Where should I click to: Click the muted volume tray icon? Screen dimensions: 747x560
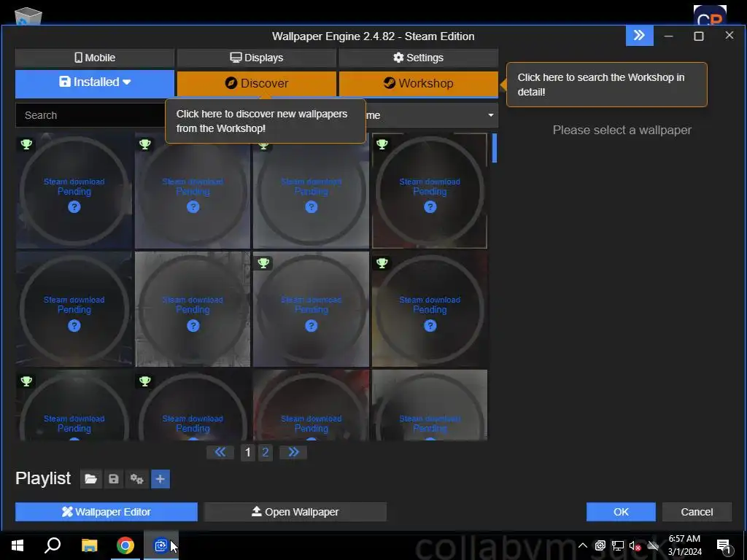click(635, 545)
